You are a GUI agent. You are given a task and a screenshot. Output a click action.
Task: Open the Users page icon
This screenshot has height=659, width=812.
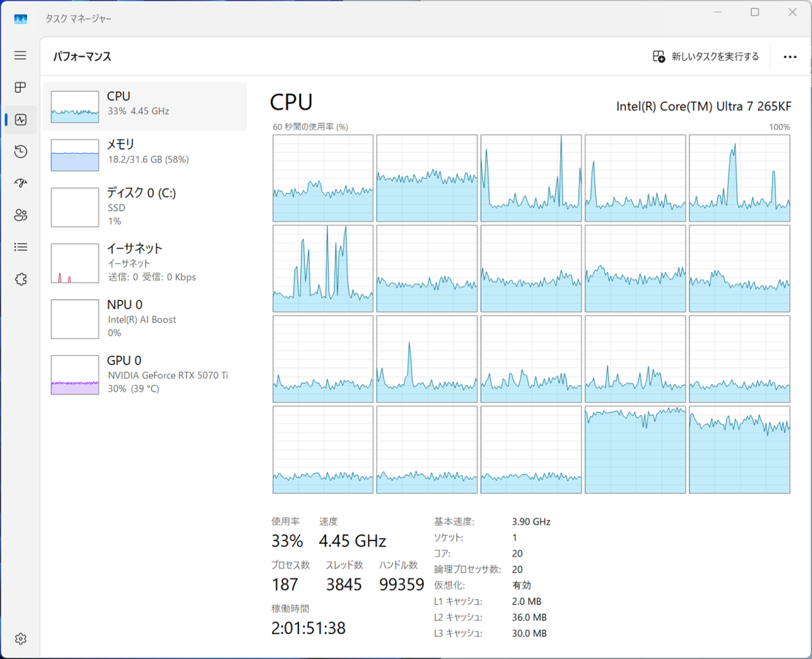pyautogui.click(x=20, y=215)
